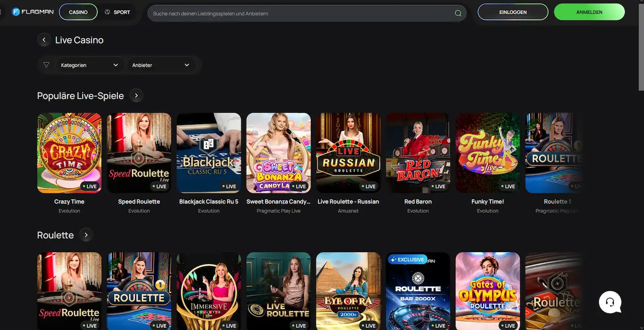
Task: Click the Evolution label under Crazy Time
Action: (69, 211)
